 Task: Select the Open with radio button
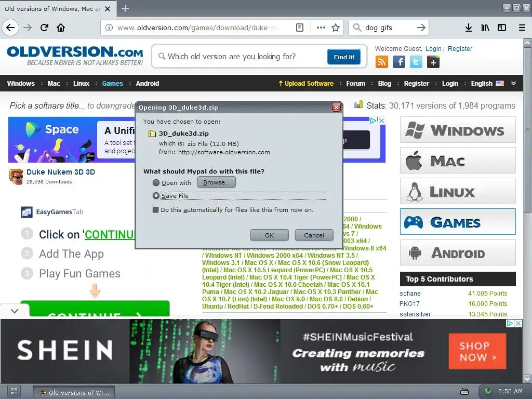pyautogui.click(x=156, y=183)
